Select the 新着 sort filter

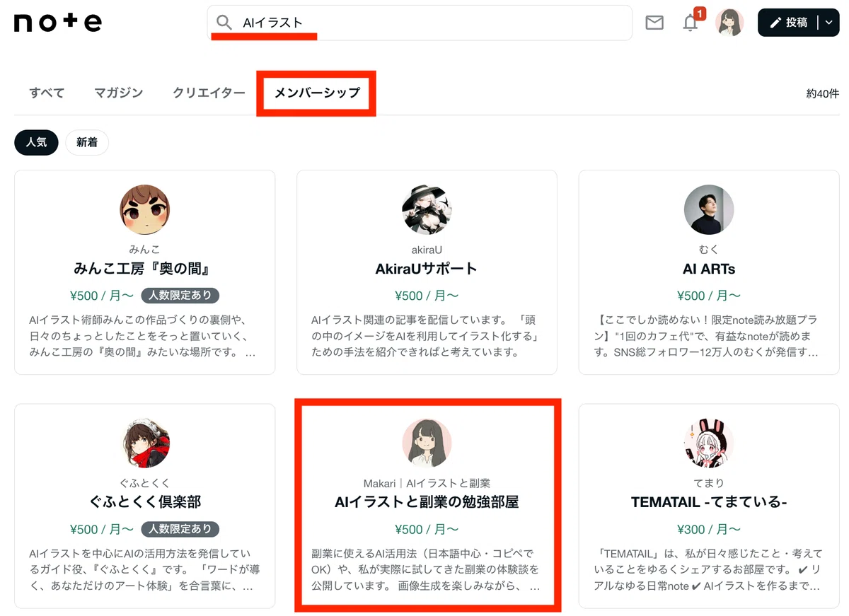pyautogui.click(x=87, y=142)
